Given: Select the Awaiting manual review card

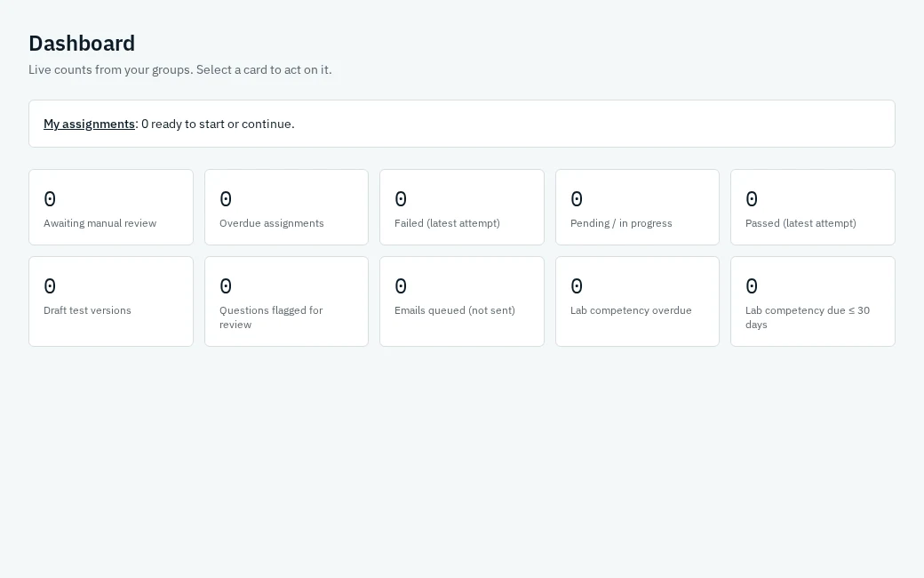Looking at the screenshot, I should [111, 207].
